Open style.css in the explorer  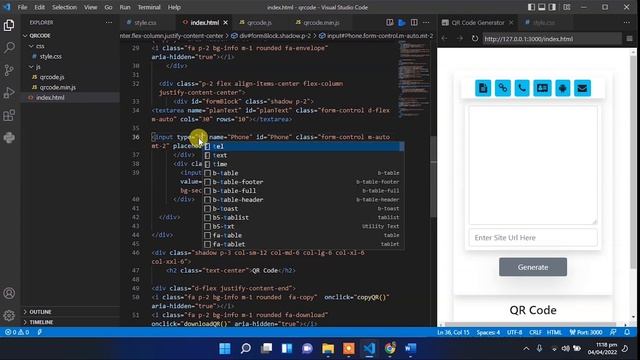[x=71, y=56]
